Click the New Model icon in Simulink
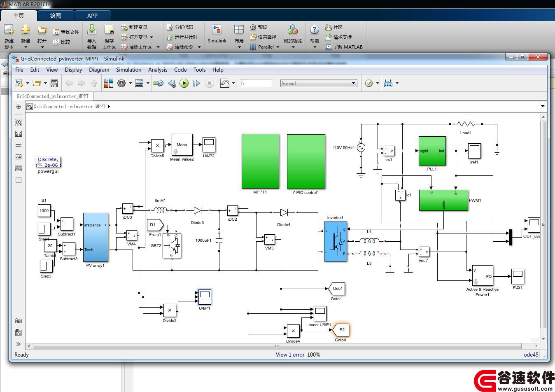The height and width of the screenshot is (392, 555). [x=19, y=83]
